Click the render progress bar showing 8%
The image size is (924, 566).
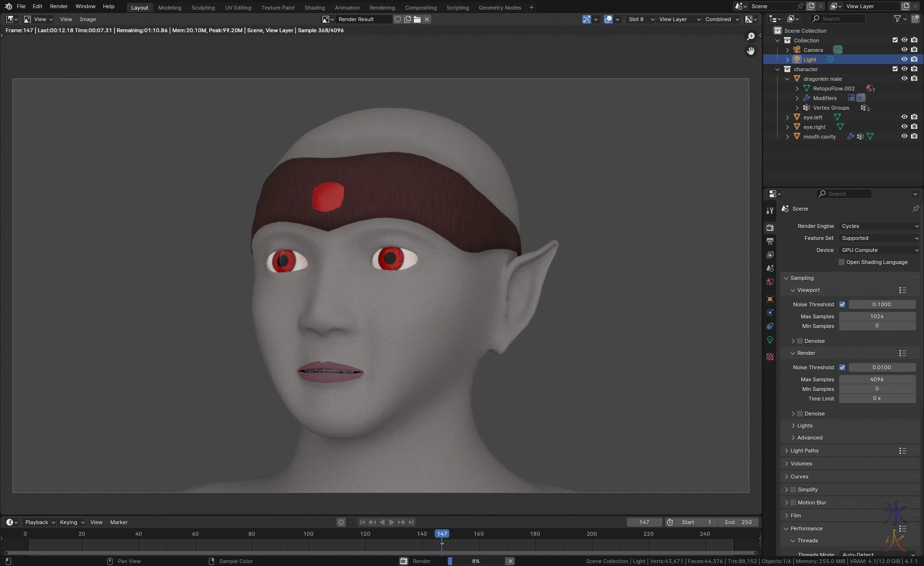click(476, 561)
